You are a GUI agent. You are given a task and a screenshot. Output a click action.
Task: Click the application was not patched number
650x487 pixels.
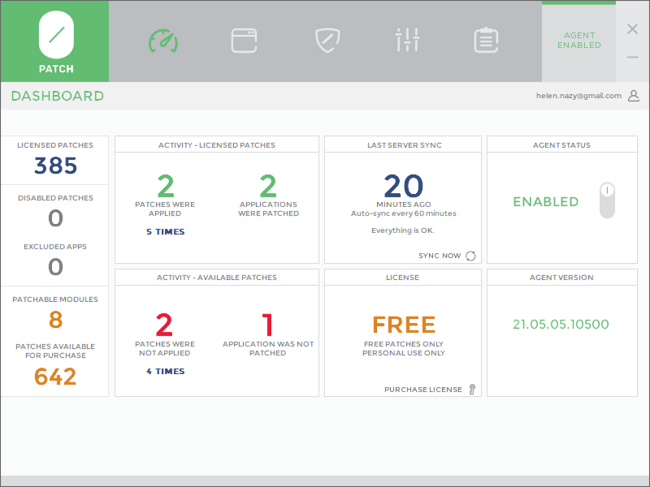click(268, 325)
